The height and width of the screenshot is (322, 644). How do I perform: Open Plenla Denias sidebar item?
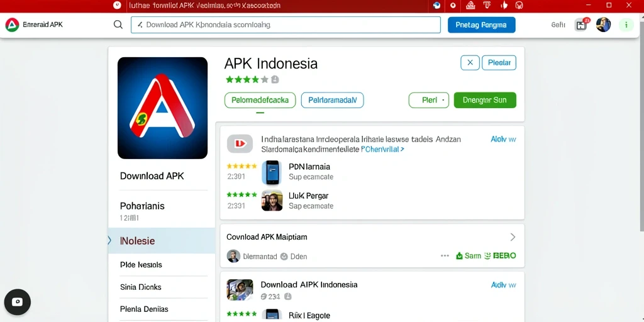(x=144, y=309)
